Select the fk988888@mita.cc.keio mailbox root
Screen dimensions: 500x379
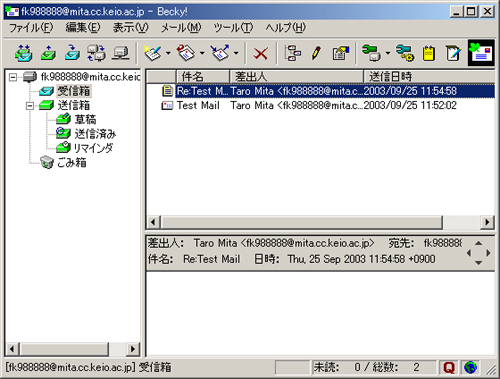[90, 77]
